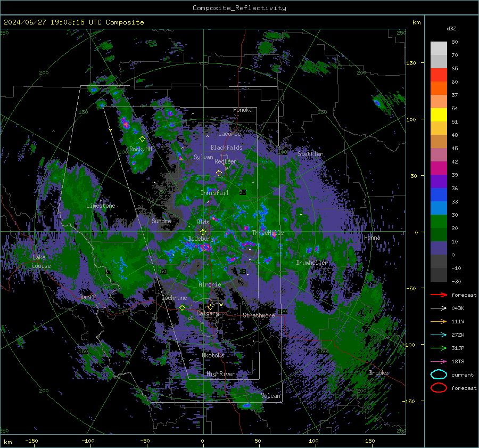Click the Drumheller town label
This screenshot has height=448, width=479.
point(311,263)
